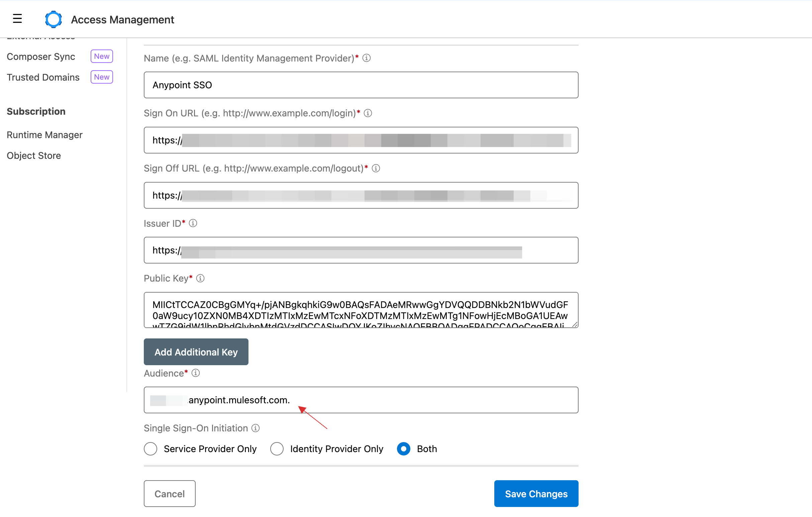This screenshot has width=812, height=517.
Task: Open the hamburger navigation menu
Action: [x=17, y=18]
